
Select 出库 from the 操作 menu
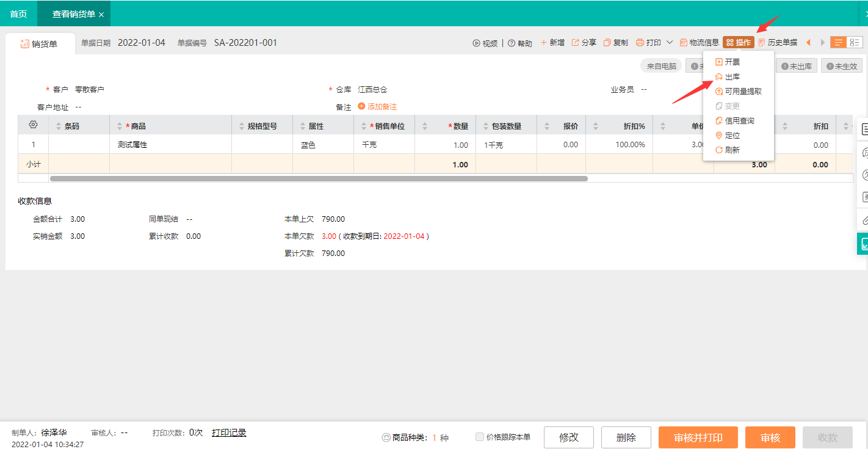coord(732,77)
